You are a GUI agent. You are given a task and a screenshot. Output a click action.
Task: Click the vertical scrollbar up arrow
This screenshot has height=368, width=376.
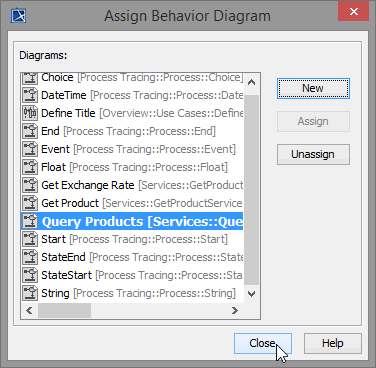point(252,82)
